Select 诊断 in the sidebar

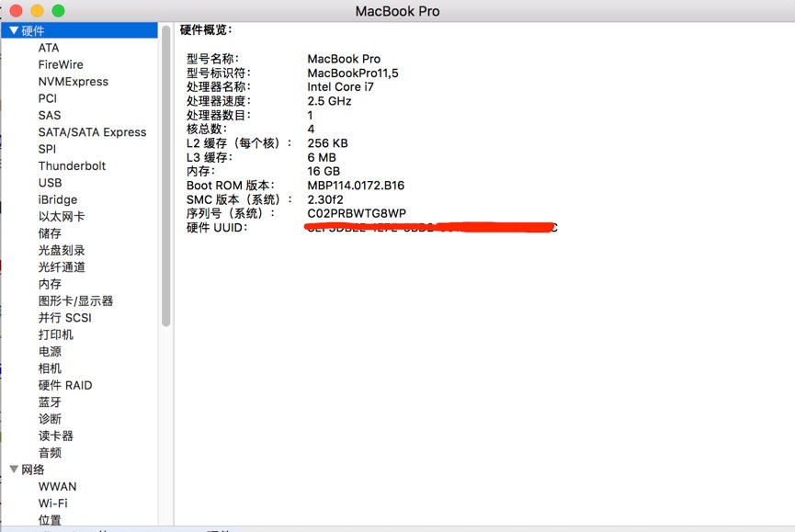pyautogui.click(x=50, y=418)
